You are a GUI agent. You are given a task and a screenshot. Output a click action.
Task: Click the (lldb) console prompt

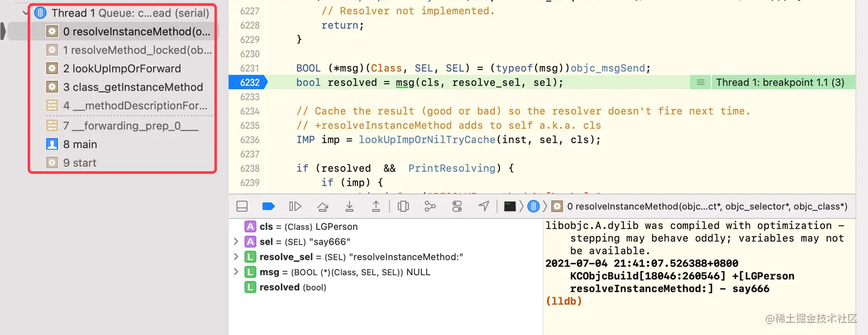tap(564, 301)
